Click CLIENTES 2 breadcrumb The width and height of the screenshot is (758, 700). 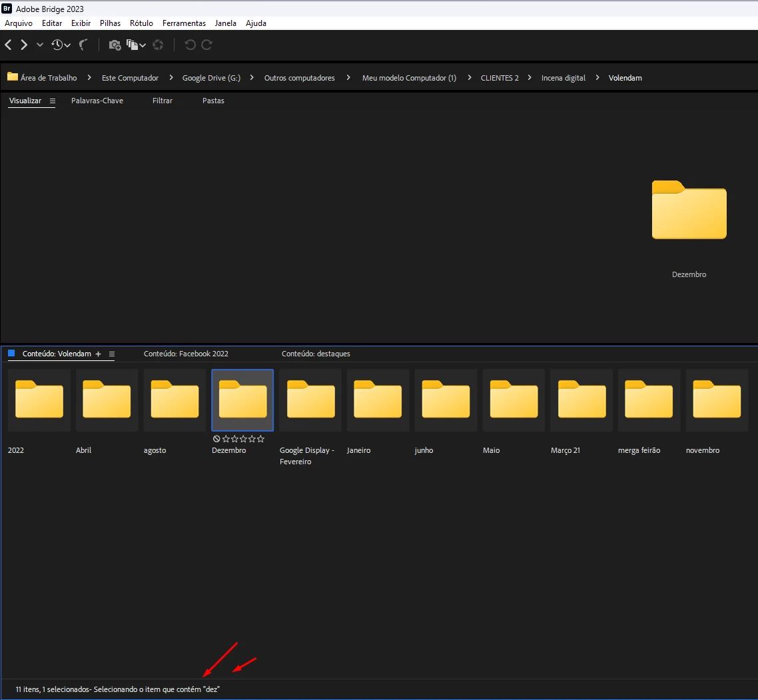[x=500, y=78]
